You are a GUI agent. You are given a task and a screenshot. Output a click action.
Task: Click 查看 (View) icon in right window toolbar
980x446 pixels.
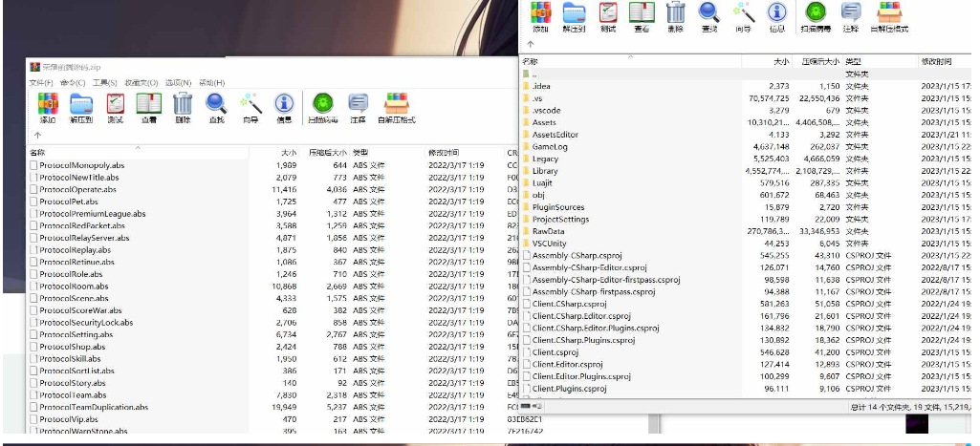coord(642,15)
